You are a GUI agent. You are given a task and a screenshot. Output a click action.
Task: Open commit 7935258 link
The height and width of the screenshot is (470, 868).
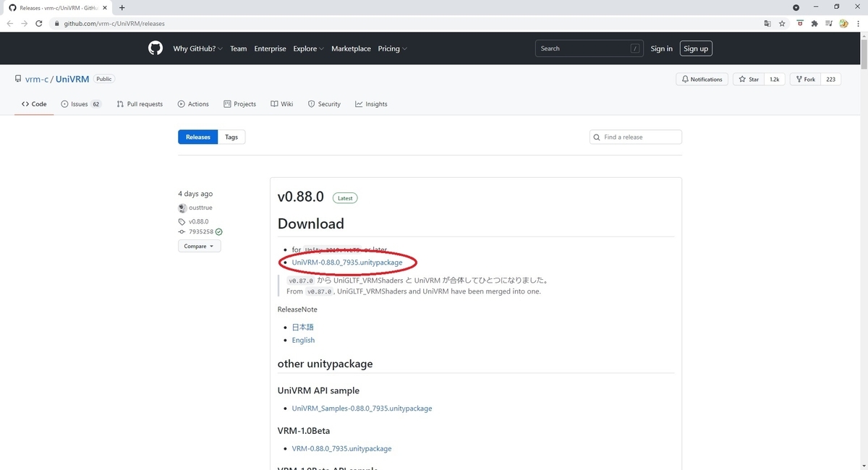pyautogui.click(x=201, y=232)
